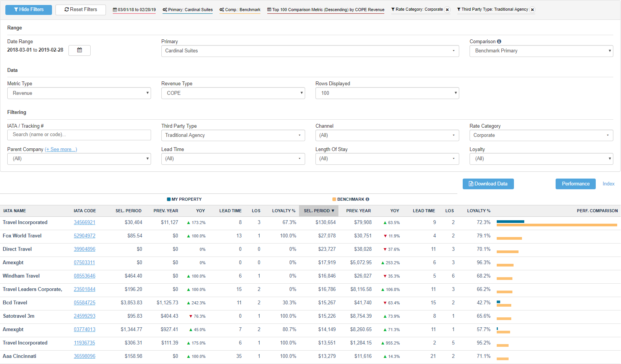Open the Top 100 Comparison Metric summary

click(x=326, y=10)
